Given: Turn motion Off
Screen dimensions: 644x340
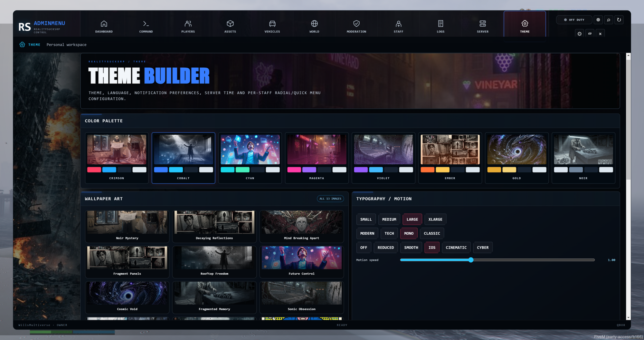Looking at the screenshot, I should [x=364, y=248].
